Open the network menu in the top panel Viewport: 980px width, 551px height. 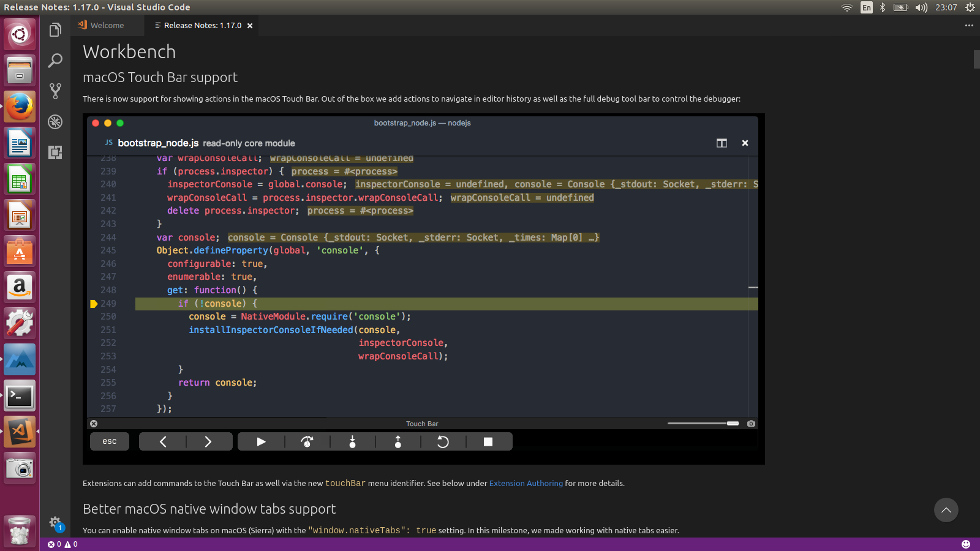click(x=846, y=7)
